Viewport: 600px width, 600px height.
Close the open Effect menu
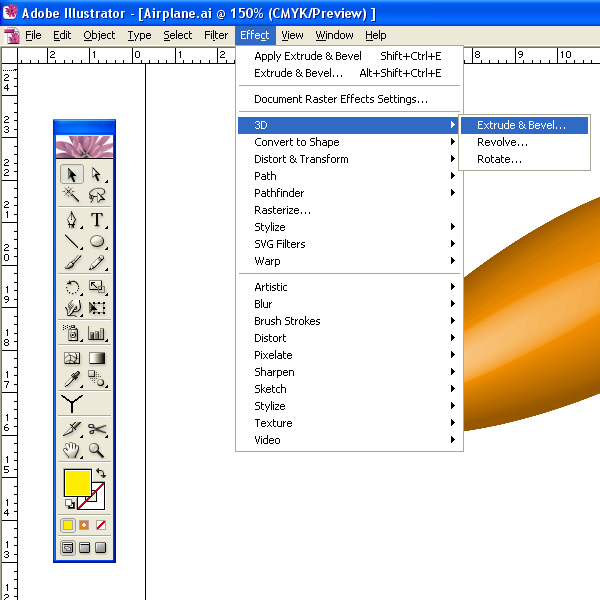coord(255,35)
